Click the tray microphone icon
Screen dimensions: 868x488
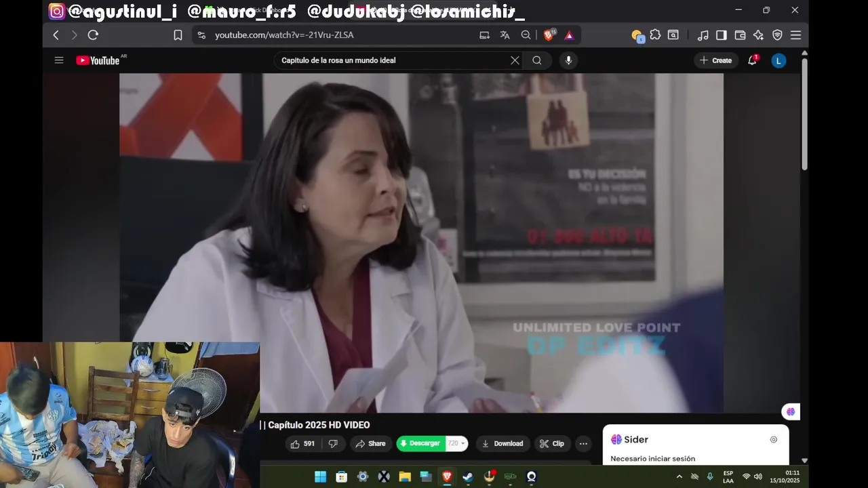click(710, 477)
